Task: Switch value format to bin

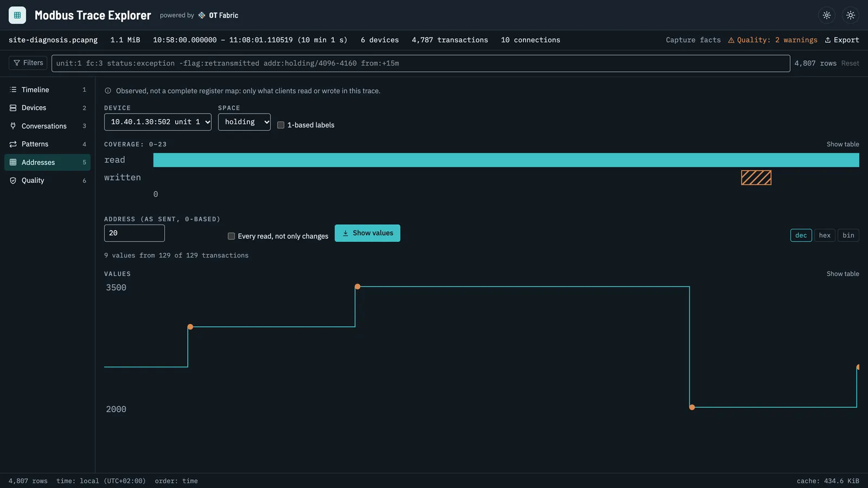Action: 848,235
